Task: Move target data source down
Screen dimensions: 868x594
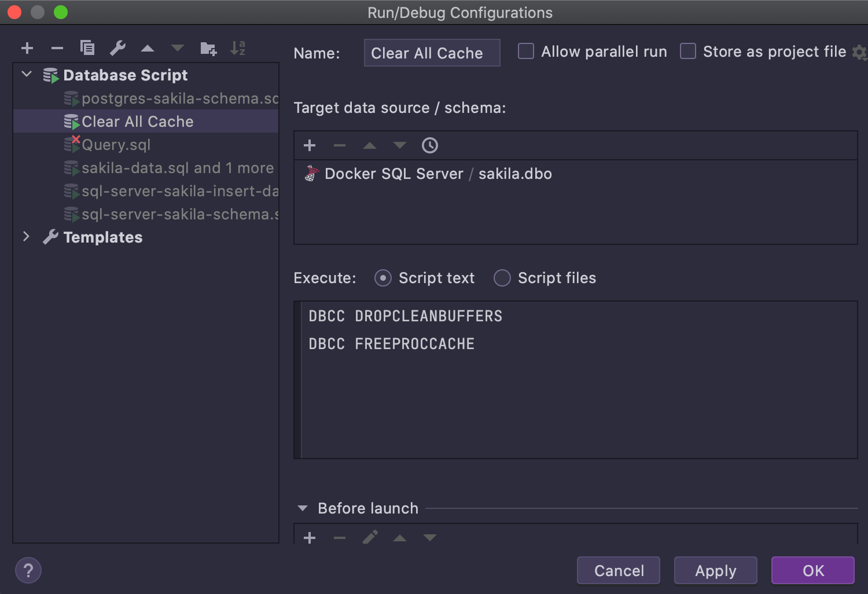Action: (400, 145)
